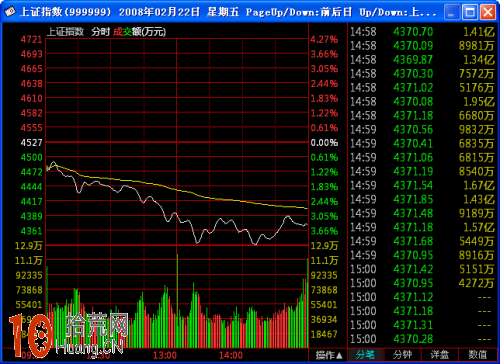This screenshot has height=364, width=500.
Task: Click the 4.27% percent axis label
Action: (x=324, y=40)
